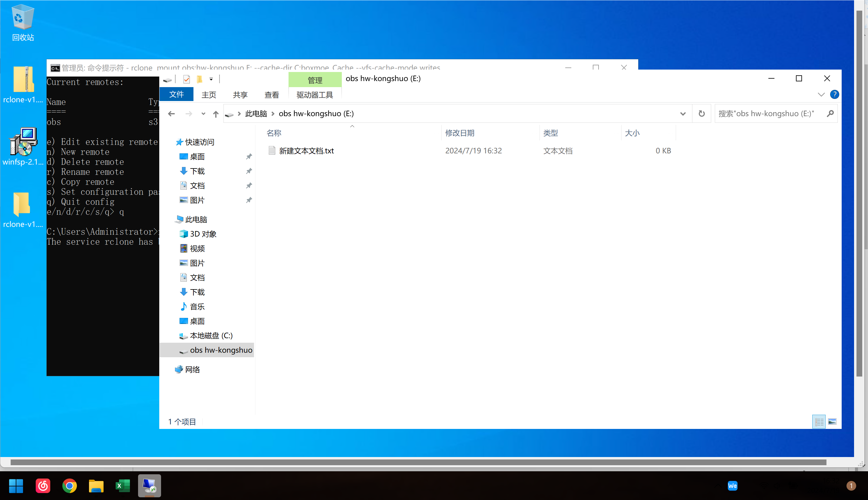Viewport: 868px width, 500px height.
Task: Select 本地磁盘 (C:) in the navigation pane
Action: [211, 335]
